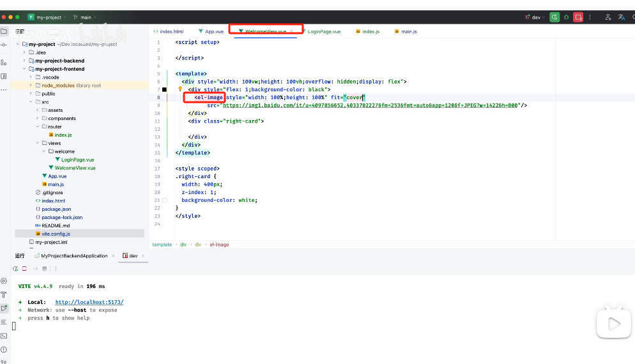Open the Services tool window play-circle icon

pyautogui.click(x=4, y=281)
